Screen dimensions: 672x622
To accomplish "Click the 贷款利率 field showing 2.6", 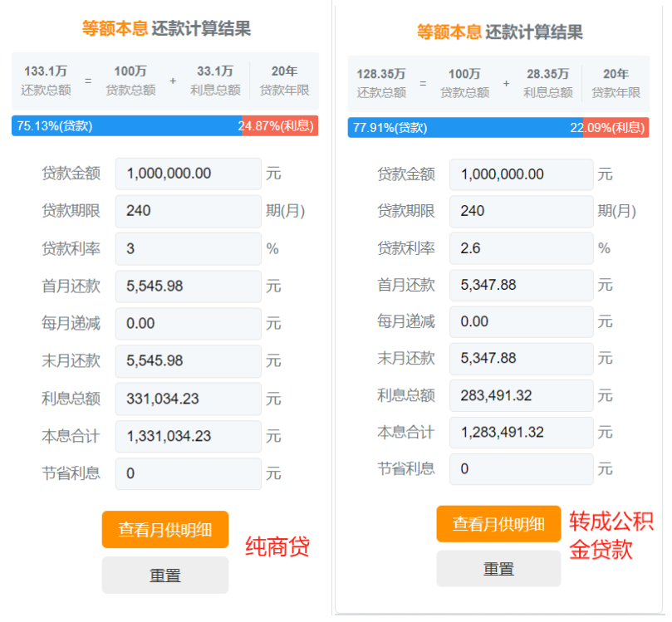I will click(x=521, y=248).
